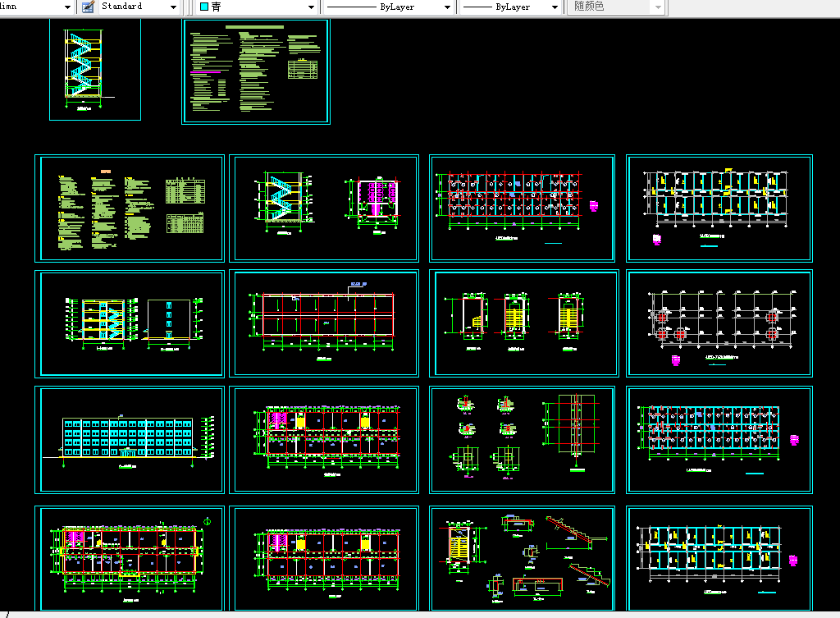Select the red roof plan sheet
Screen dimensions: 840x618
tap(324, 323)
